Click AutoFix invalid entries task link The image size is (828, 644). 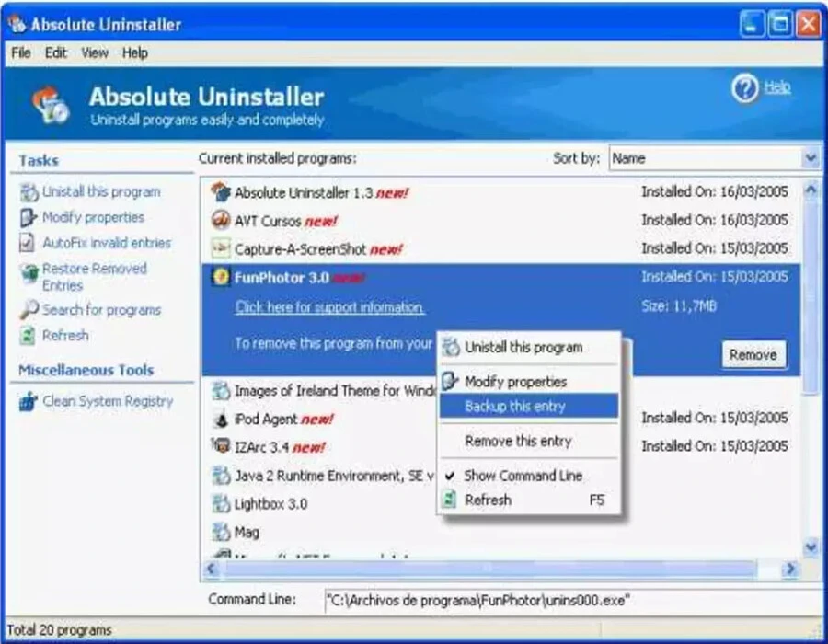point(107,243)
